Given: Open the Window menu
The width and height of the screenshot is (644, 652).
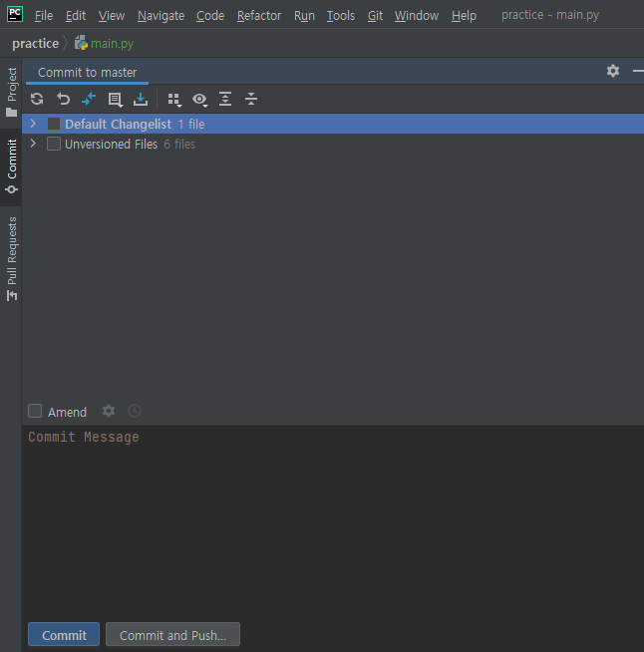Looking at the screenshot, I should (417, 15).
